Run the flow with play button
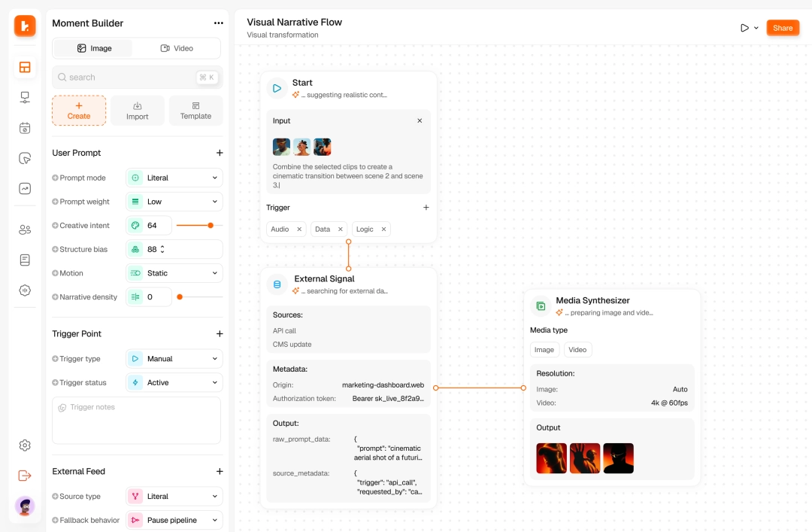Image resolution: width=812 pixels, height=532 pixels. coord(744,28)
